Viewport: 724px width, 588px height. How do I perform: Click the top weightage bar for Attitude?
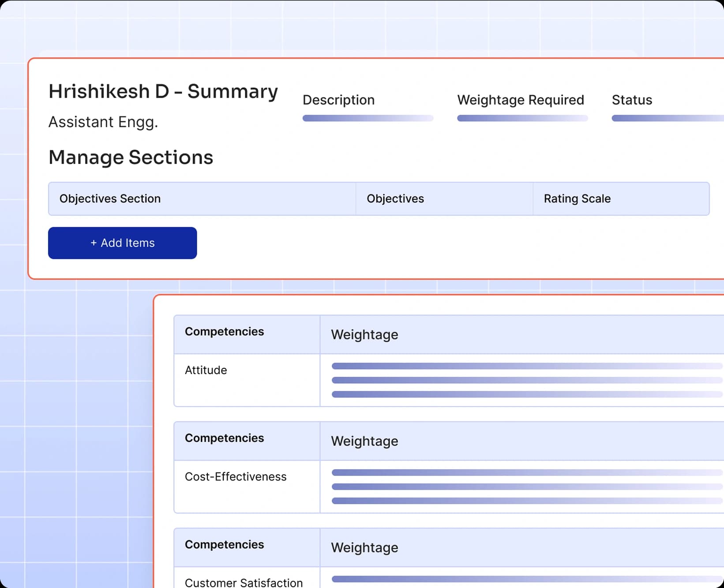point(485,366)
